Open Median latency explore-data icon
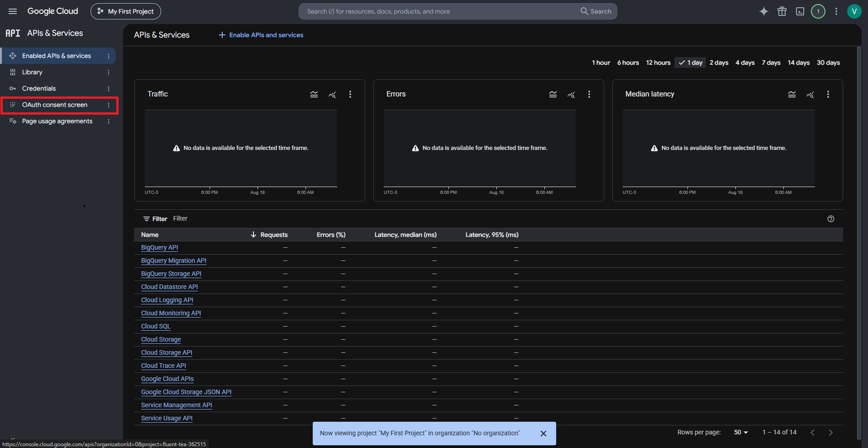The height and width of the screenshot is (448, 868). coord(810,94)
